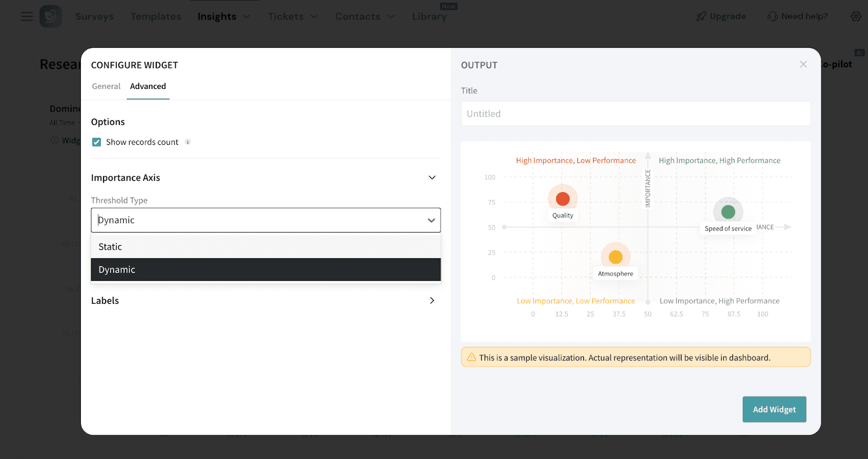The width and height of the screenshot is (868, 459).
Task: Click the app logo icon
Action: pos(50,16)
